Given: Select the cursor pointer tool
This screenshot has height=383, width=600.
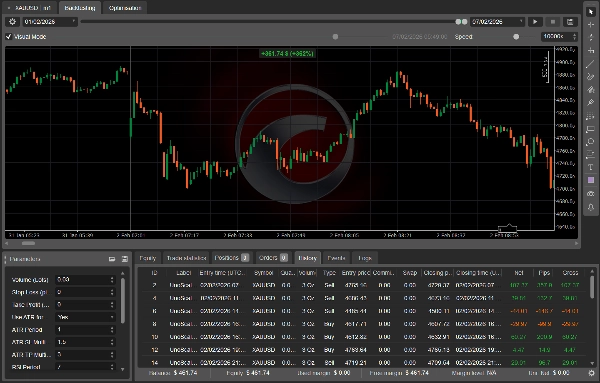Looking at the screenshot, I should 591,12.
